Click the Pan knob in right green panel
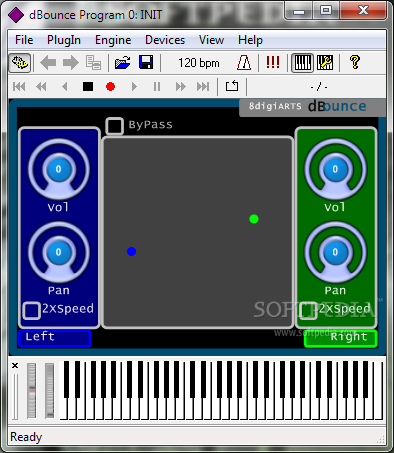 pos(335,252)
